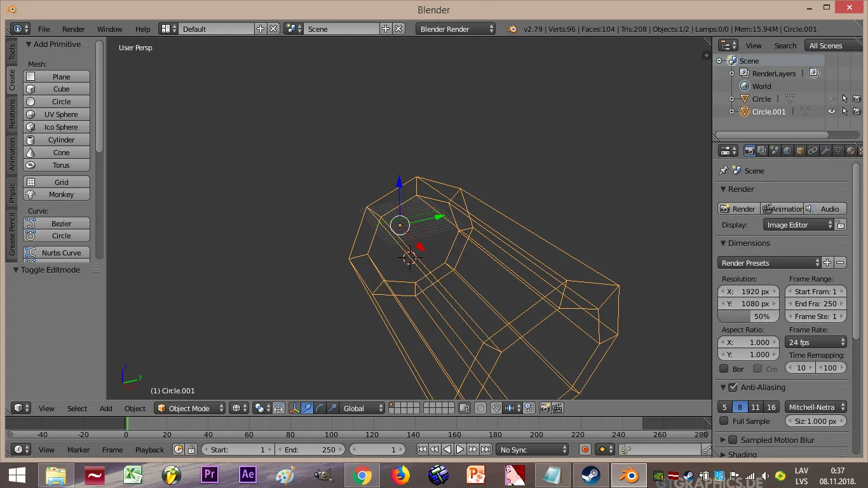This screenshot has width=868, height=488.
Task: Launch Blender from the Windows taskbar
Action: 630,475
